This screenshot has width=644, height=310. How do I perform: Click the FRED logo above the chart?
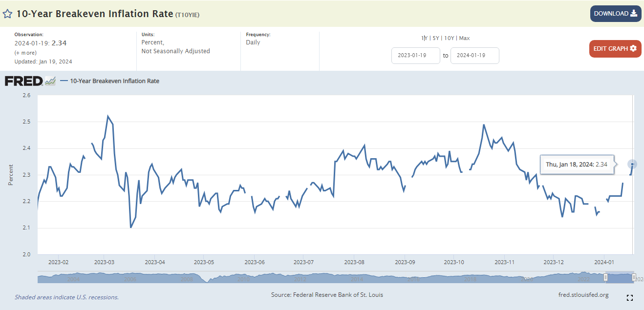click(x=24, y=81)
